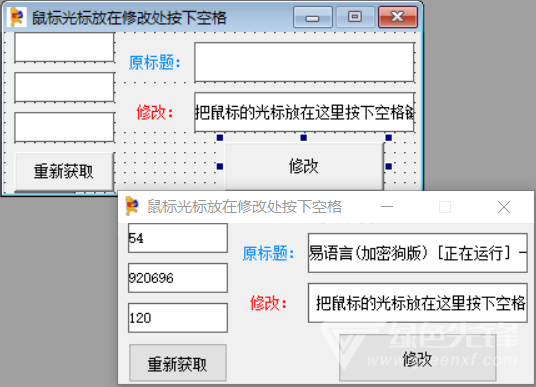
Task: Select the empty 原标题 edit box in design form
Action: tap(304, 62)
